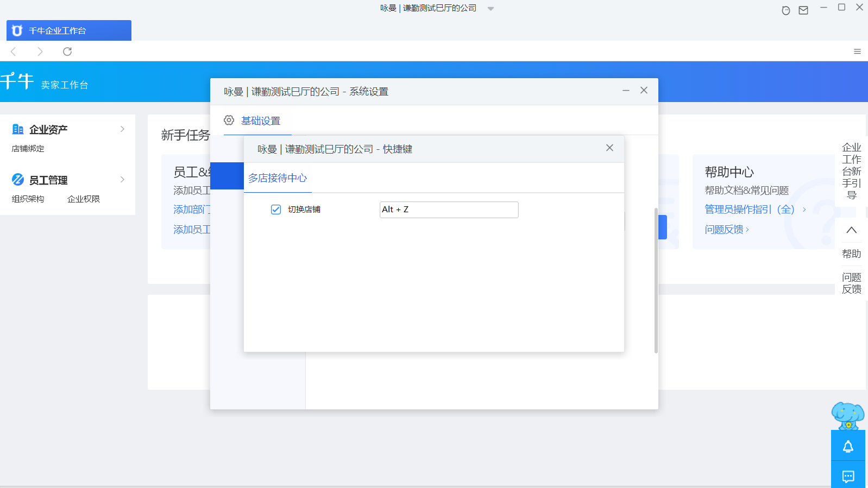Expand the 员工管理 section chevron
This screenshot has height=488, width=868.
tap(122, 180)
